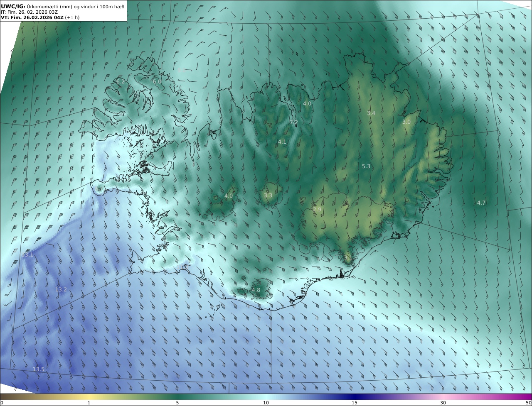Select the 6.0 value over the Westfjords

157,82
